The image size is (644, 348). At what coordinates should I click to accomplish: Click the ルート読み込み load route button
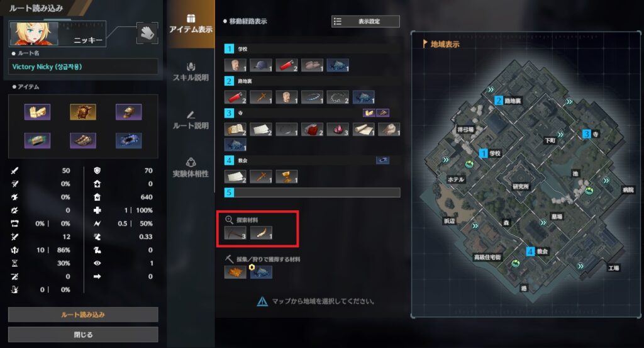[83, 315]
